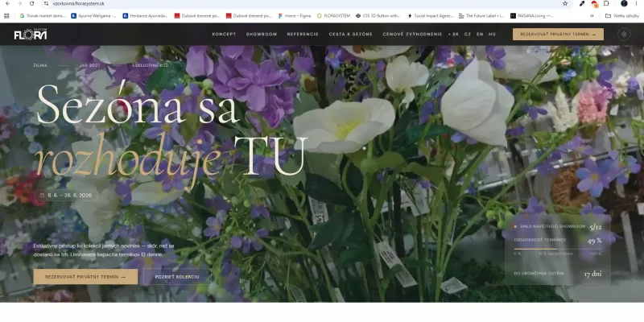This screenshot has width=644, height=322.
Task: Open the red extension icon with badge
Action: [x=594, y=4]
